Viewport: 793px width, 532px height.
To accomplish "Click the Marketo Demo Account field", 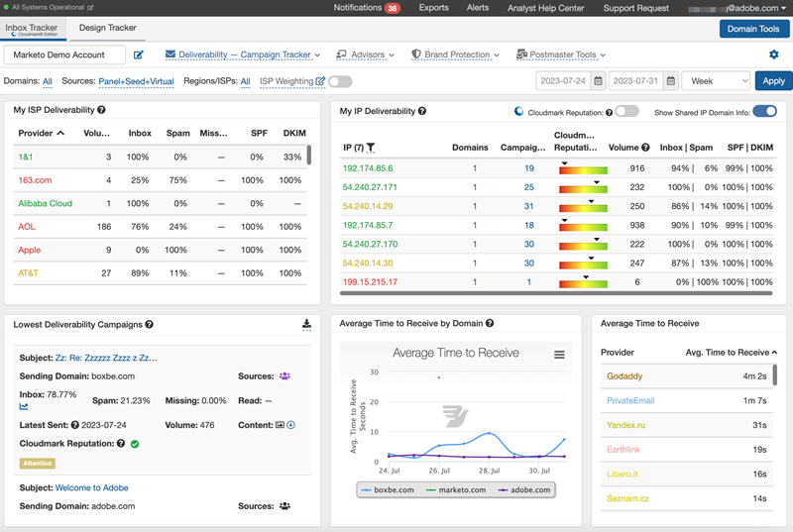I will click(x=64, y=54).
